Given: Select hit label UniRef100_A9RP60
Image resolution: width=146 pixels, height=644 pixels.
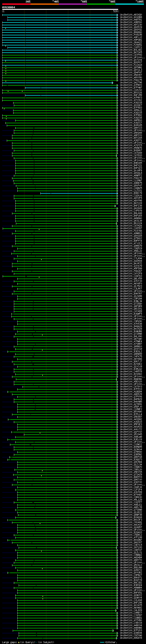Looking at the screenshot, I should (131, 22).
